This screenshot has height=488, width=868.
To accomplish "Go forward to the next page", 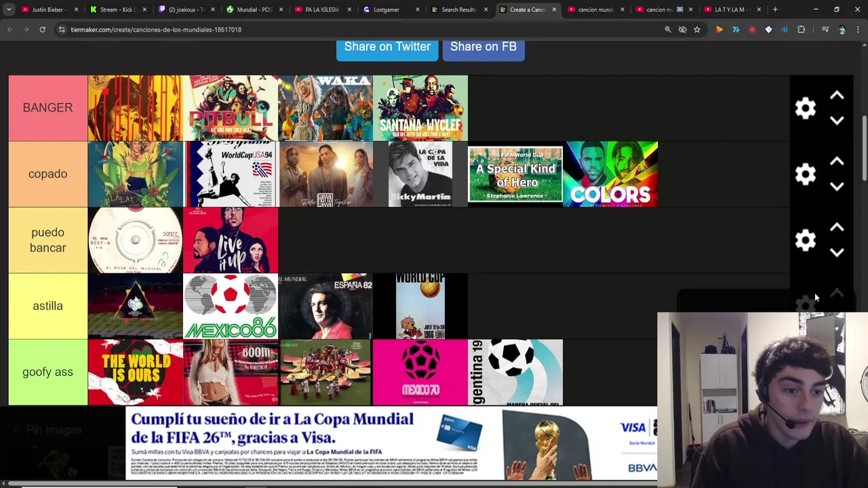I will 26,30.
